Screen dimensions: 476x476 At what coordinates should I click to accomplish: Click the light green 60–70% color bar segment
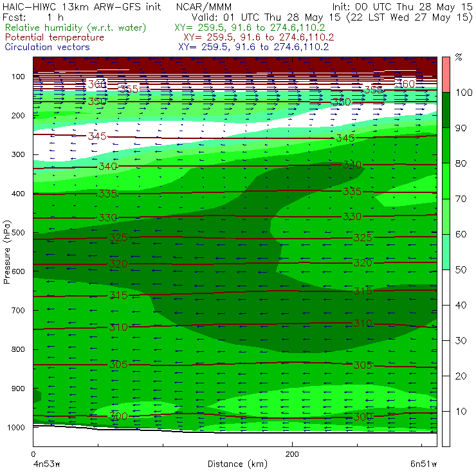click(x=446, y=216)
